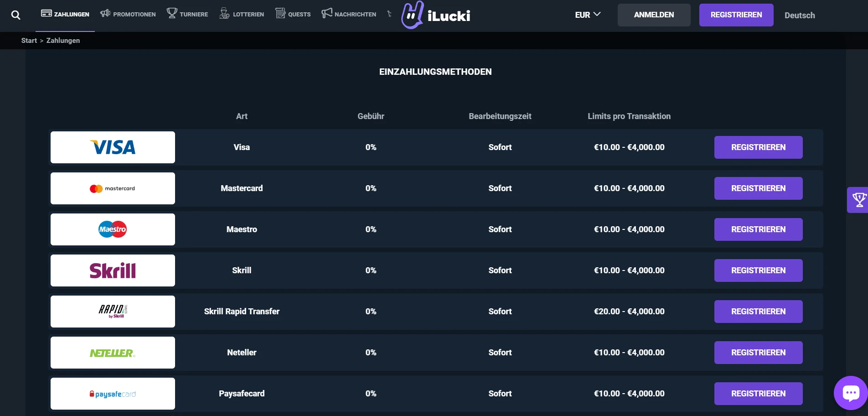This screenshot has width=868, height=416.
Task: Click Registrieren in the Skrill row
Action: click(x=758, y=270)
